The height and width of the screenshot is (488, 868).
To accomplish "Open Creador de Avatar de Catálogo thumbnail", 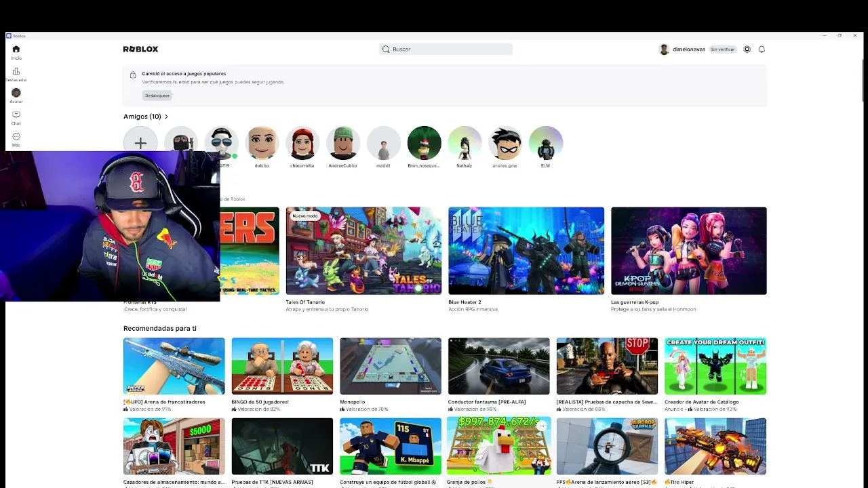I will pos(715,366).
